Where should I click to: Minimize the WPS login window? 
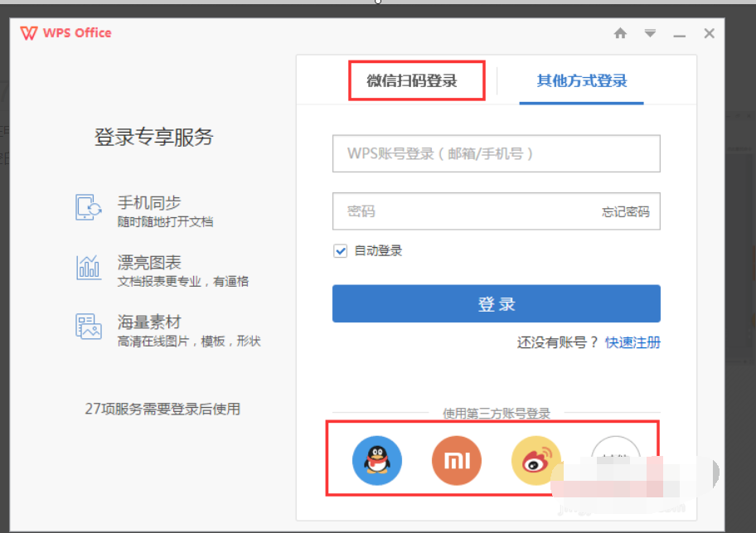(x=680, y=36)
